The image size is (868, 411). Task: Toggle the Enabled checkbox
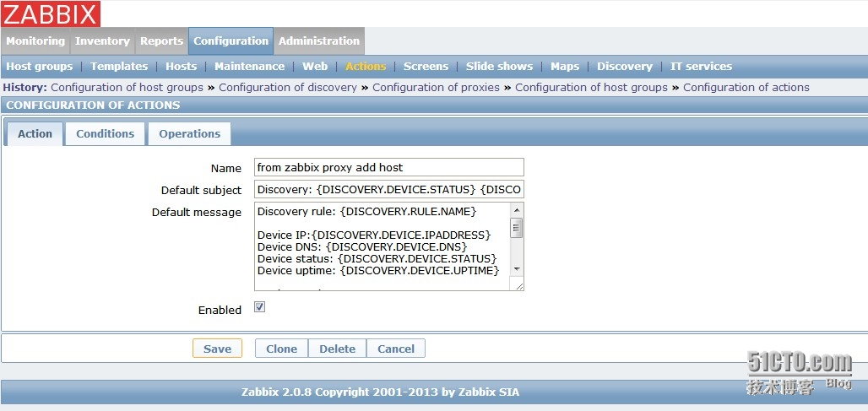point(259,307)
